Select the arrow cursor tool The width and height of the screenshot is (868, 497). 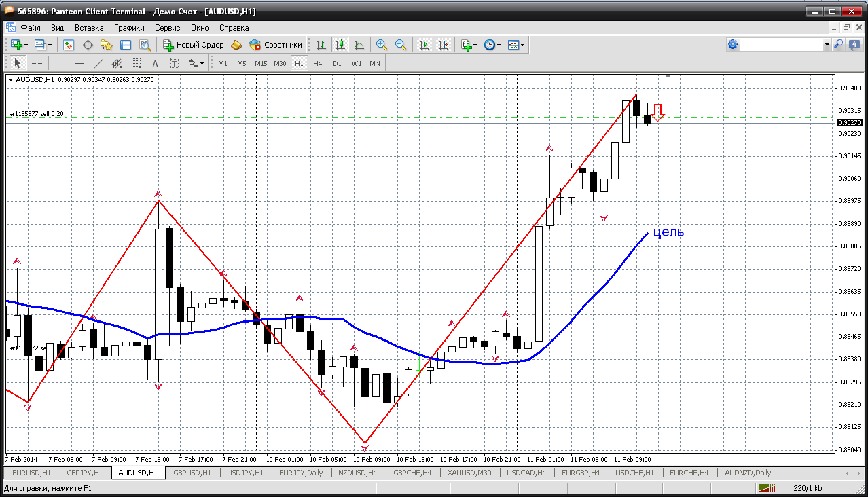point(18,63)
